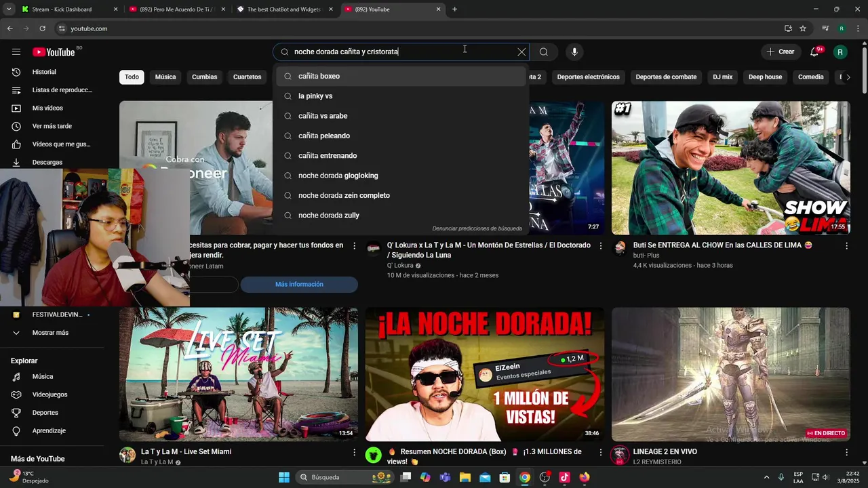Click the YouTube search input field
This screenshot has height=488, width=868.
tap(400, 52)
